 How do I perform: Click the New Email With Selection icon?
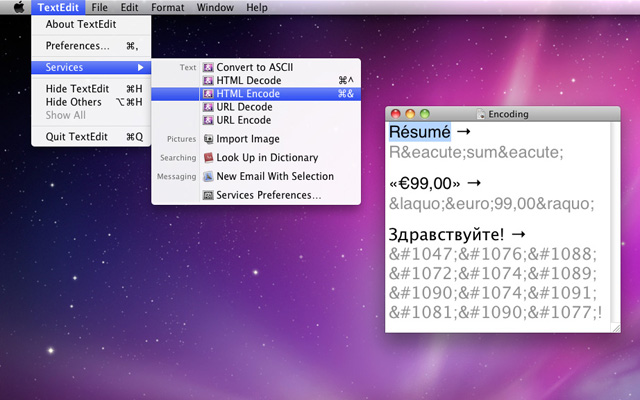(x=208, y=176)
